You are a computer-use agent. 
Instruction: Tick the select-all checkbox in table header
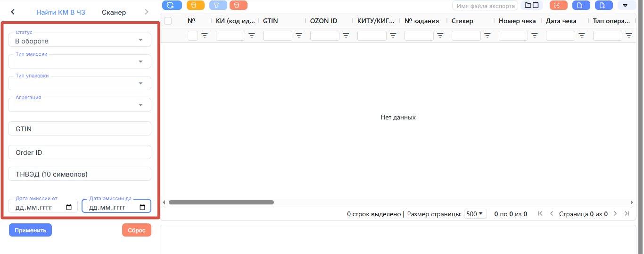pos(167,21)
